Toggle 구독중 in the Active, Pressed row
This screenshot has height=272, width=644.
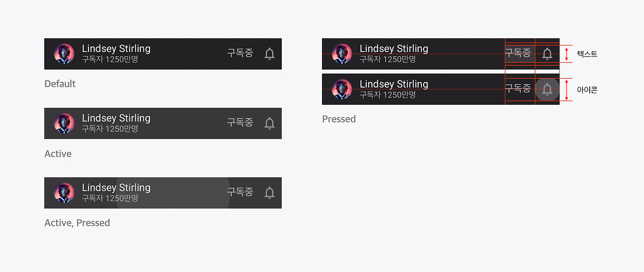[240, 192]
